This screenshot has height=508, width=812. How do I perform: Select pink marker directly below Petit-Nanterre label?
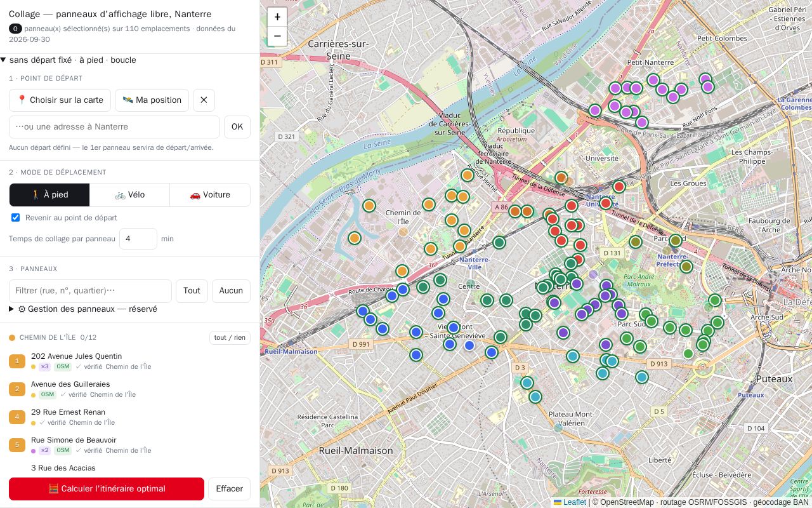coord(653,80)
